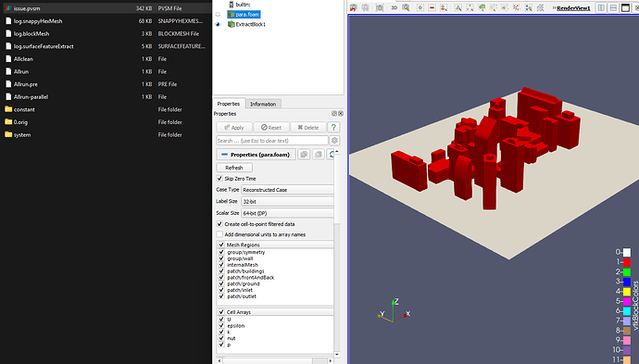
Task: Open the properties panel settings gear
Action: tap(334, 141)
